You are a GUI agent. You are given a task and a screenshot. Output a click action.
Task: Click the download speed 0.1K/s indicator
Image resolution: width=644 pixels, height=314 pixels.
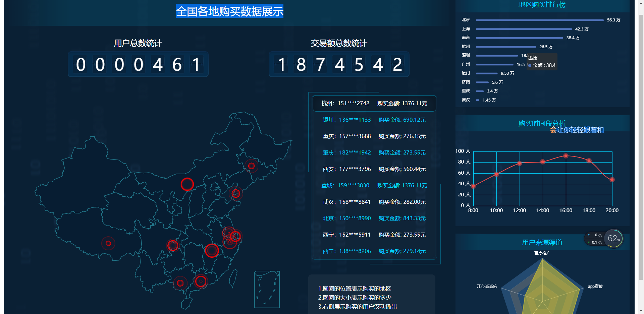595,242
